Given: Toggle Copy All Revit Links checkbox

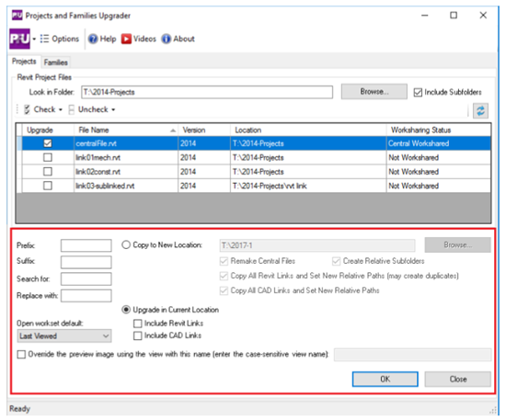Looking at the screenshot, I should pyautogui.click(x=224, y=276).
